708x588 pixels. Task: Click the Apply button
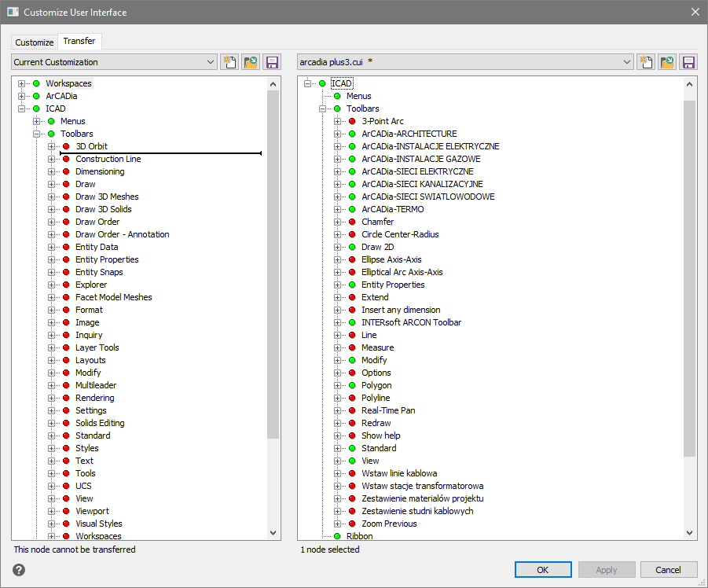tap(607, 570)
